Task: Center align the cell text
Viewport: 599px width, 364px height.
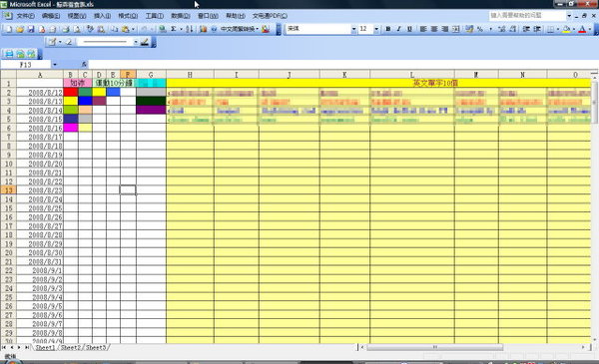Action: (434, 29)
